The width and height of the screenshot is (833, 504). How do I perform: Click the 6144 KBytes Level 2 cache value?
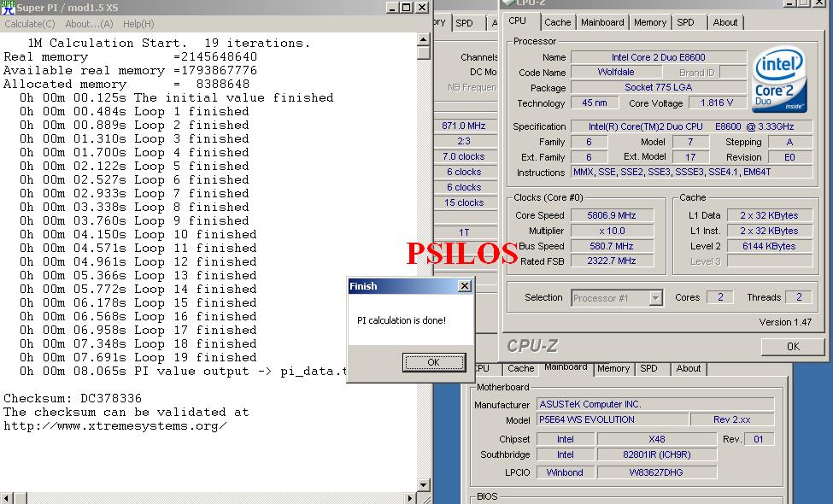click(x=769, y=246)
